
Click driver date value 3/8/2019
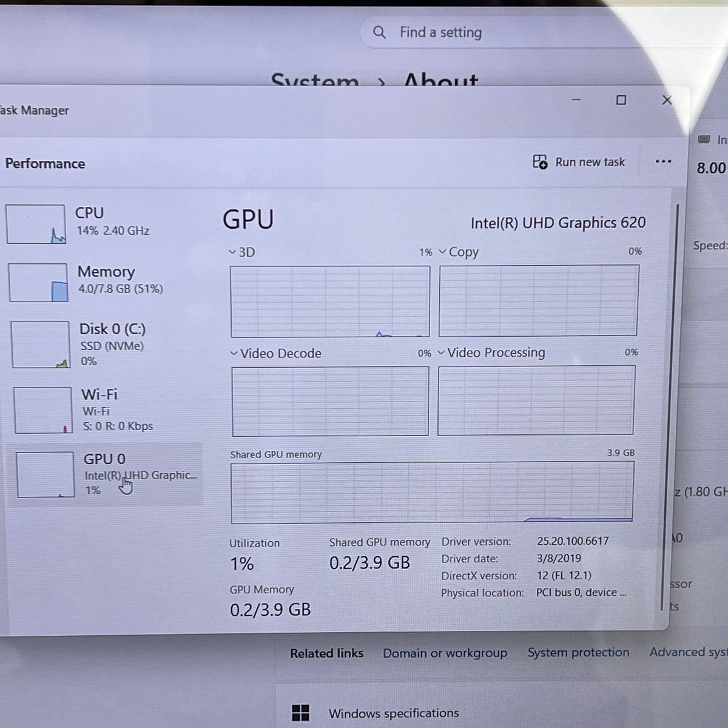click(559, 558)
